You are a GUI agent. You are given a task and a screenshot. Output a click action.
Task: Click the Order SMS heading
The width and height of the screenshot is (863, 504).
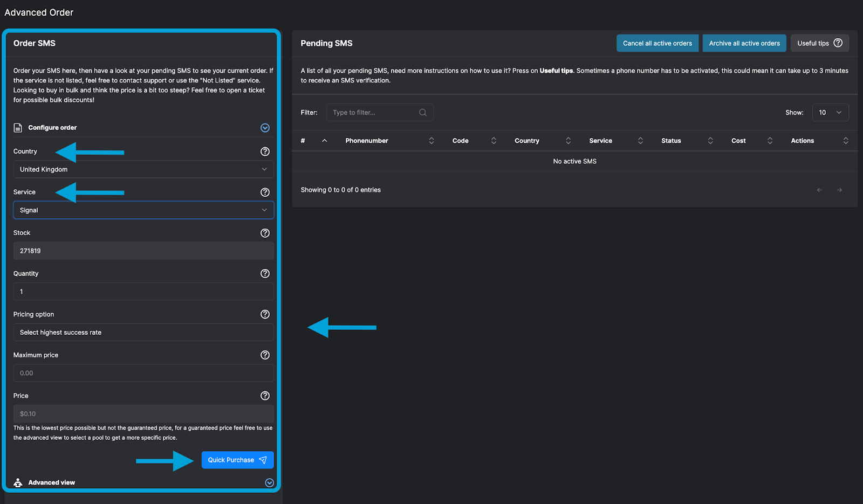(x=35, y=43)
